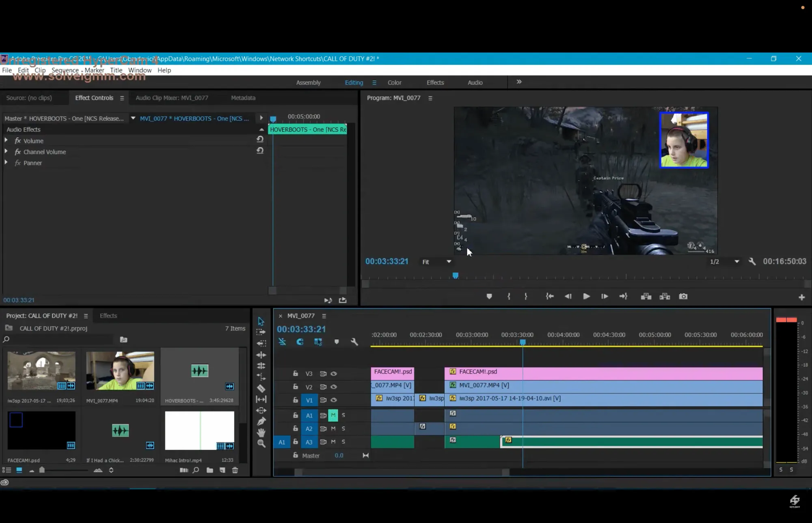This screenshot has height=523, width=812.
Task: Open the Fit zoom level dropdown
Action: click(437, 262)
